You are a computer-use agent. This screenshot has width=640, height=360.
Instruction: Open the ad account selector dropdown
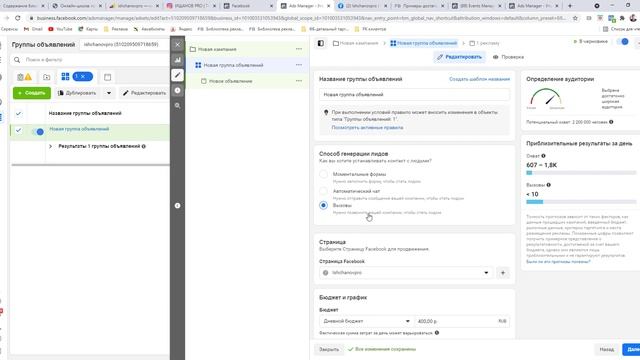coord(124,44)
